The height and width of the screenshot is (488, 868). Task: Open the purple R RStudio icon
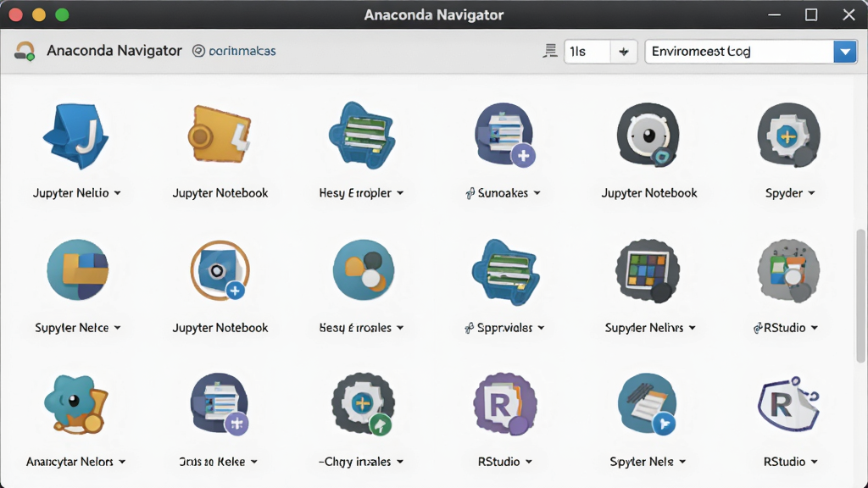505,404
